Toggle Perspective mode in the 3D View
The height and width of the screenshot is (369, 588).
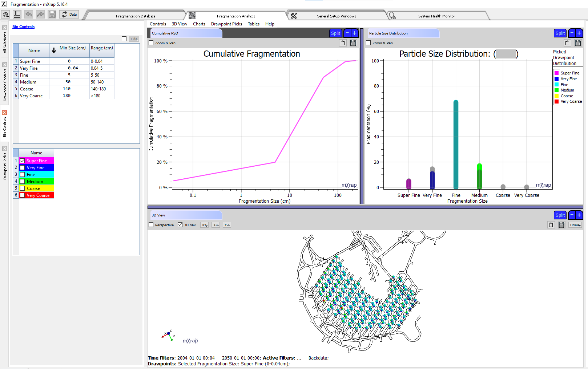click(x=151, y=224)
